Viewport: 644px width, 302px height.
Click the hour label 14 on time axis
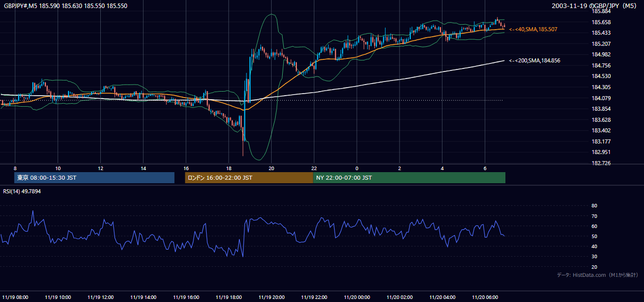click(144, 168)
